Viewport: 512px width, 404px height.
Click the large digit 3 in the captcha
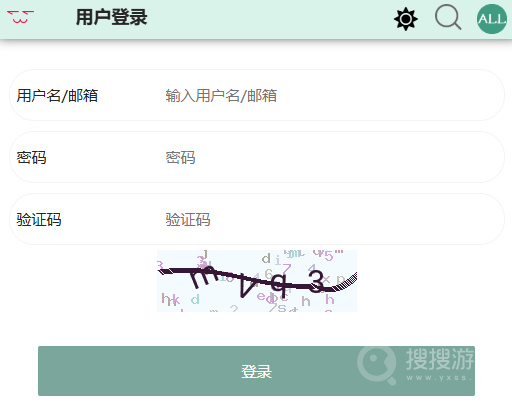point(317,282)
